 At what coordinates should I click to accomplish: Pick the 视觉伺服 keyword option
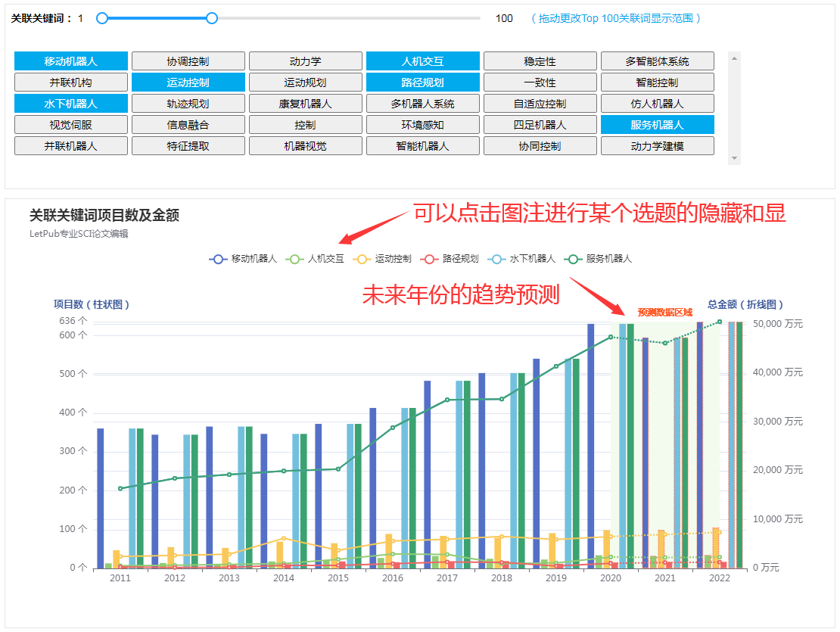pos(70,124)
